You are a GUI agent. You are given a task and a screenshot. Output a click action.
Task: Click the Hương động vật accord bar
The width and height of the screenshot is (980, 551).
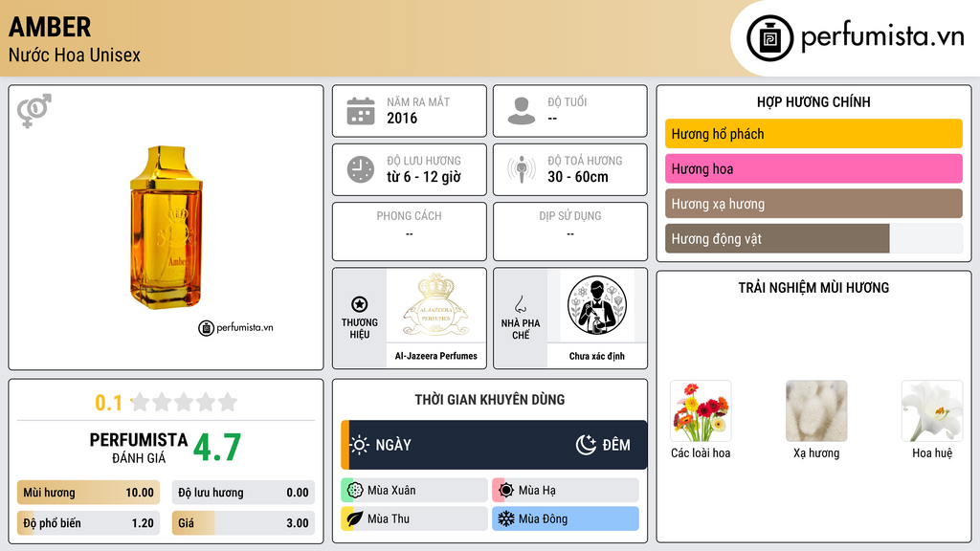813,238
